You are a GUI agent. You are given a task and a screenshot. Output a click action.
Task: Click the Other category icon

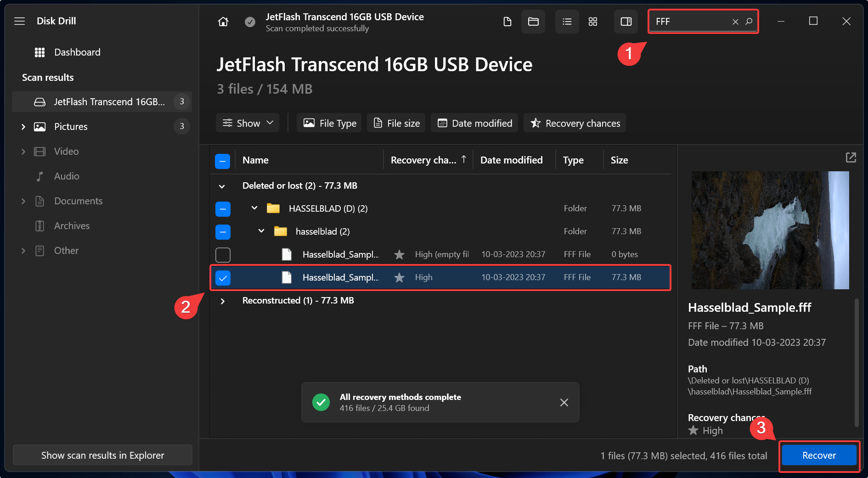point(40,251)
